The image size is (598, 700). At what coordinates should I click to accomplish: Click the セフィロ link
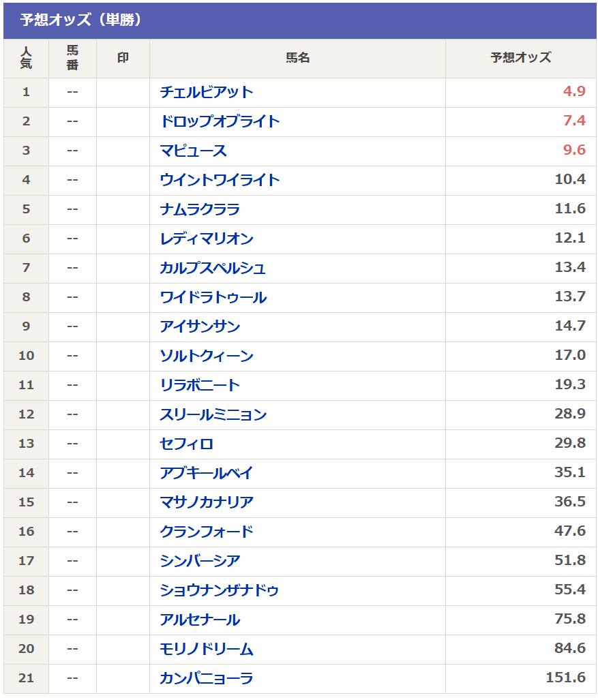point(186,444)
